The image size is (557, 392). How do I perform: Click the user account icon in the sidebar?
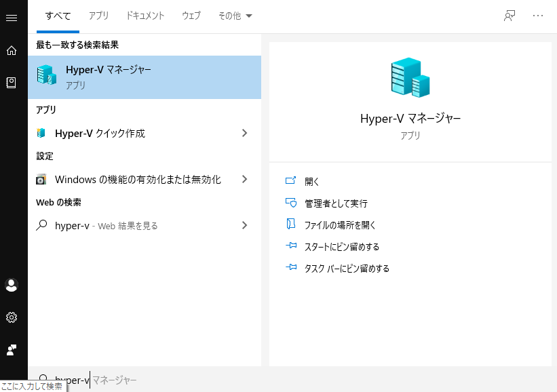[11, 285]
